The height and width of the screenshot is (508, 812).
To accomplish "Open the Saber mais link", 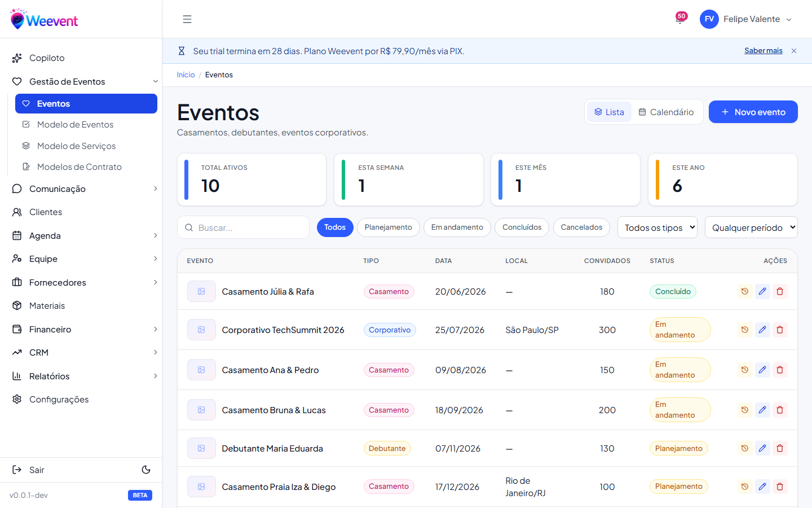I will 763,51.
